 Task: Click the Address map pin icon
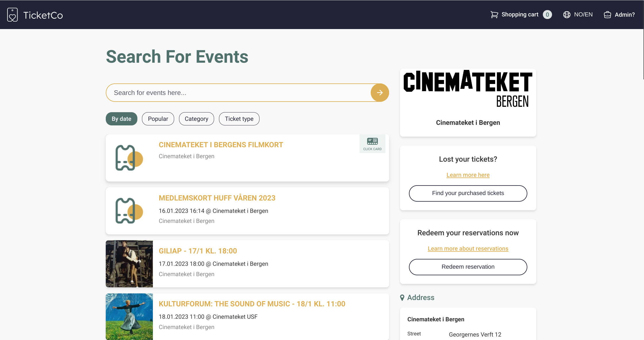[x=402, y=298]
